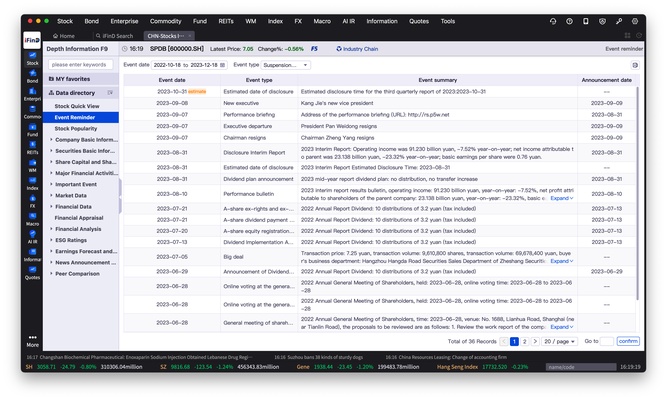Select Financial Appraisal item

79,218
